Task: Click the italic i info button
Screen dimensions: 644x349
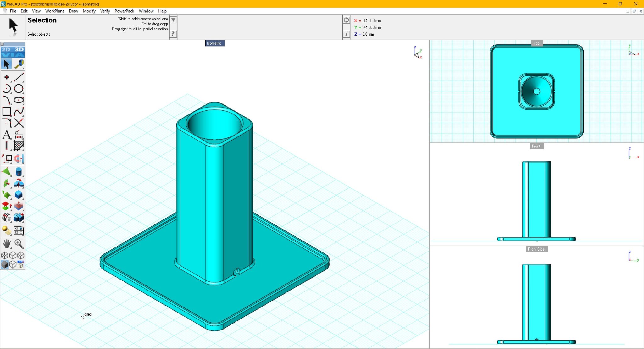Action: pyautogui.click(x=346, y=34)
